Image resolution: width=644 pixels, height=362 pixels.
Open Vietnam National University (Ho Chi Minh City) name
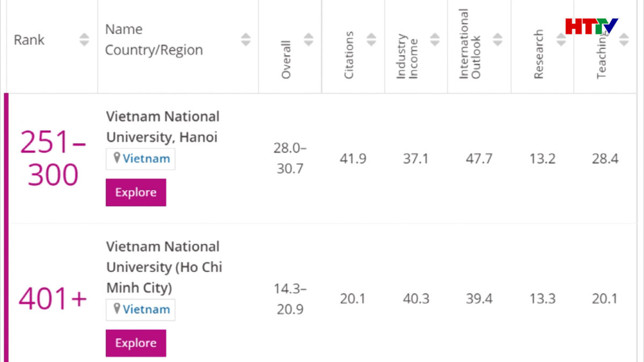(164, 267)
